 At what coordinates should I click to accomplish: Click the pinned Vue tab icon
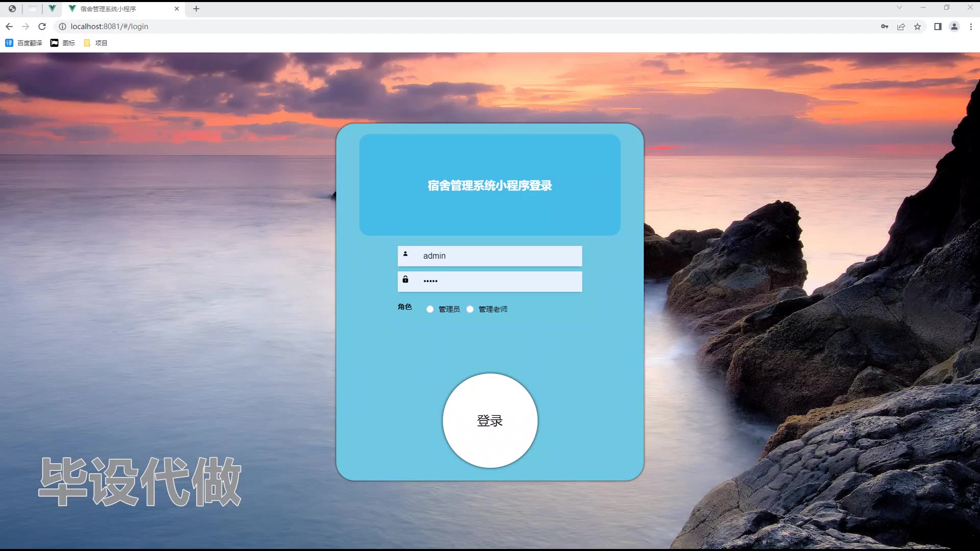[x=52, y=9]
